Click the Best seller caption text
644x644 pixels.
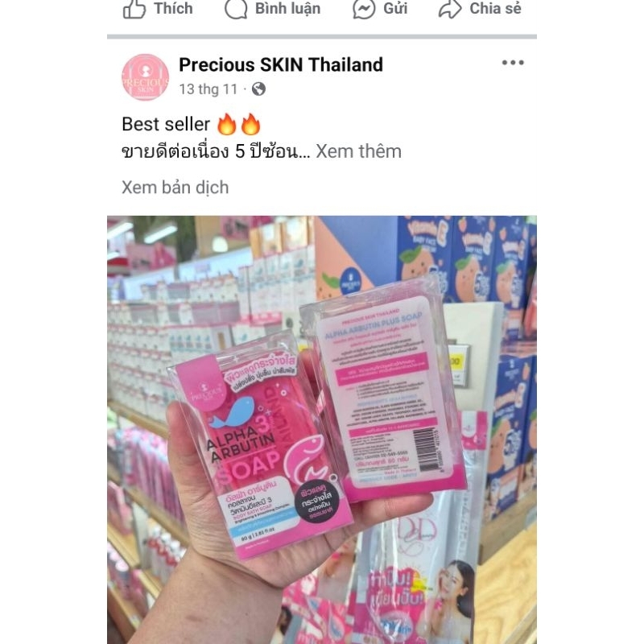166,124
